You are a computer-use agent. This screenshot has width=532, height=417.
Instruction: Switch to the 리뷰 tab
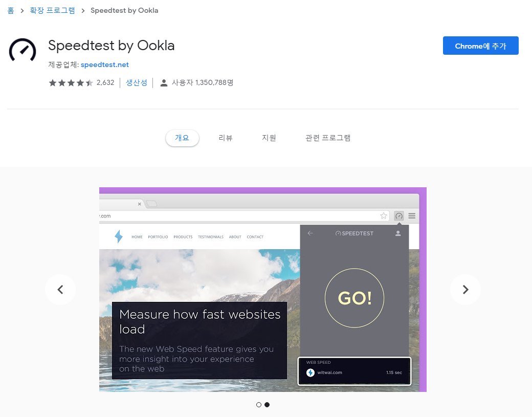point(225,138)
